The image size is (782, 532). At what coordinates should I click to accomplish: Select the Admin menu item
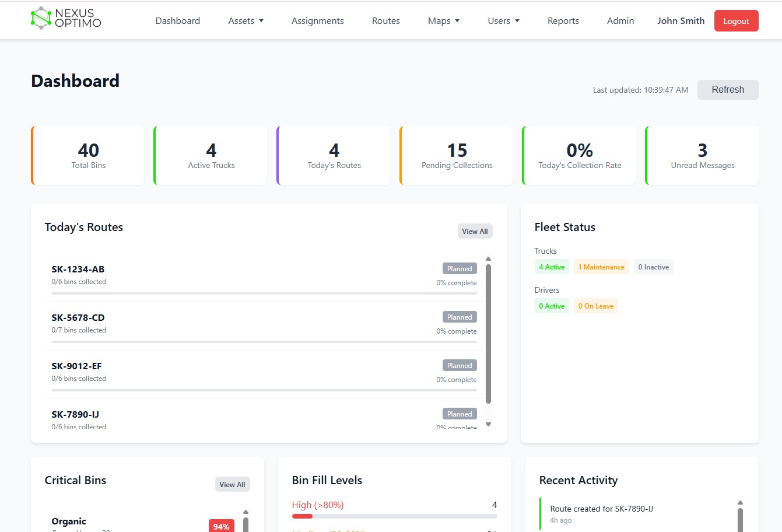click(x=620, y=21)
